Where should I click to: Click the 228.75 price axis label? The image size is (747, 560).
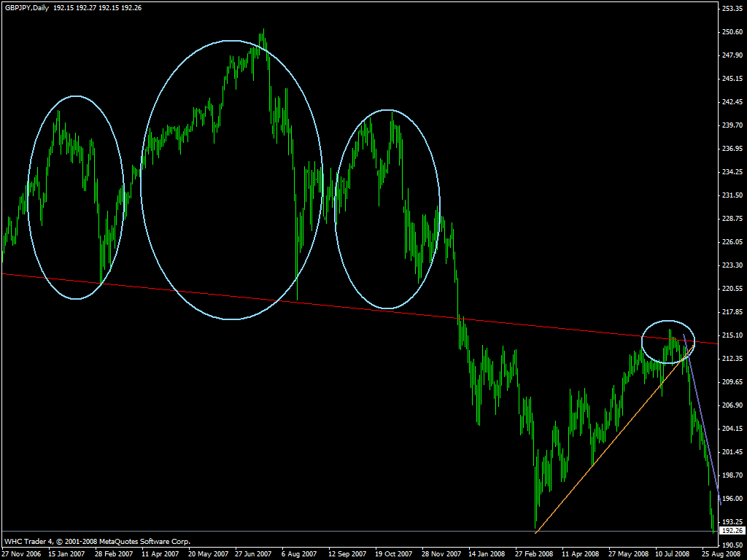pos(732,219)
